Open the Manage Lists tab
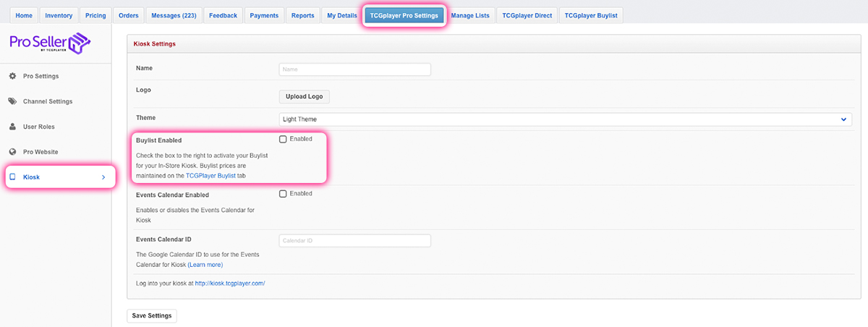 click(471, 15)
